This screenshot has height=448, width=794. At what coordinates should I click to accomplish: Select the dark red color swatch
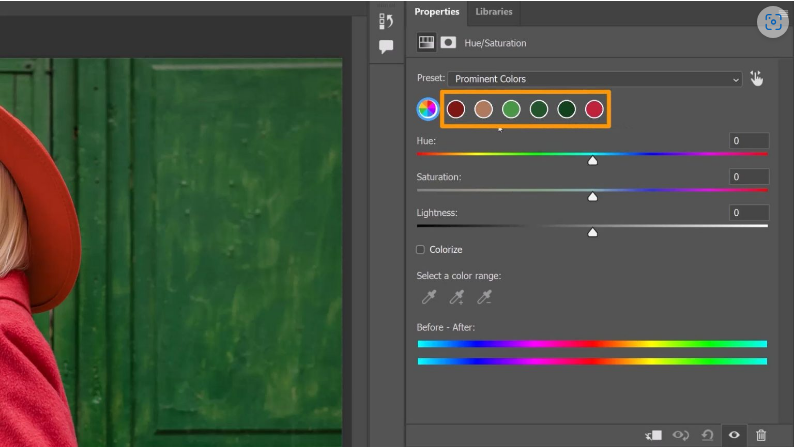pos(456,109)
